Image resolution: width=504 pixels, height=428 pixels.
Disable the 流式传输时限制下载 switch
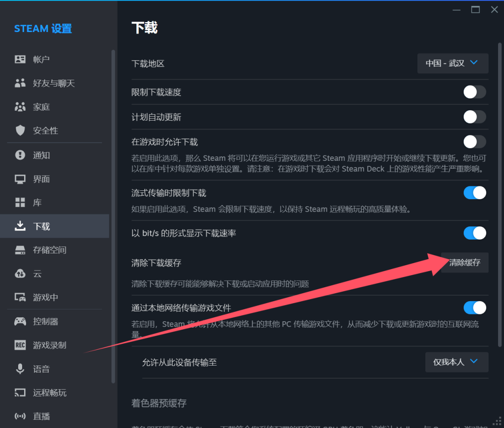474,193
